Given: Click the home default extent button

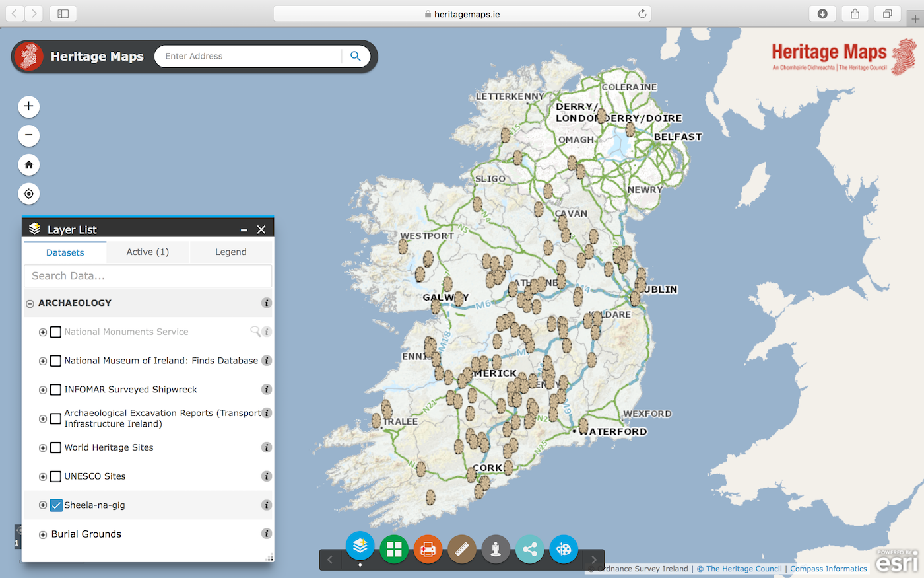Looking at the screenshot, I should (x=28, y=164).
